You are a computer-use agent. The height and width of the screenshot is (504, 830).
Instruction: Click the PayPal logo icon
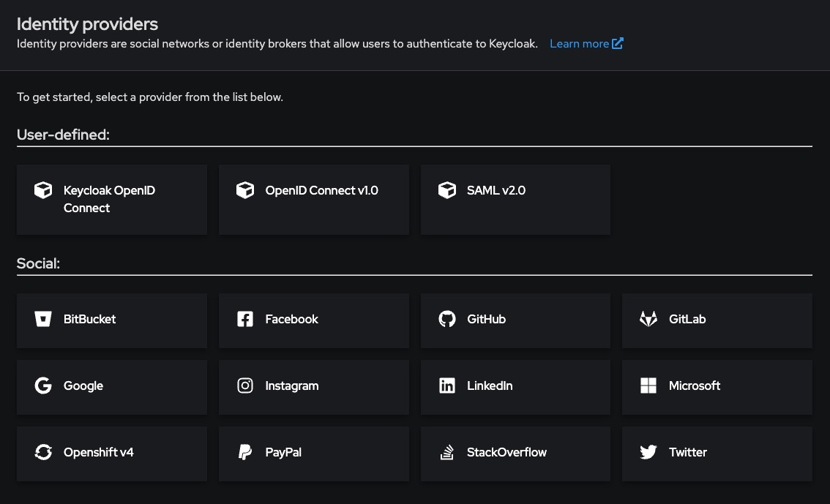pyautogui.click(x=245, y=452)
